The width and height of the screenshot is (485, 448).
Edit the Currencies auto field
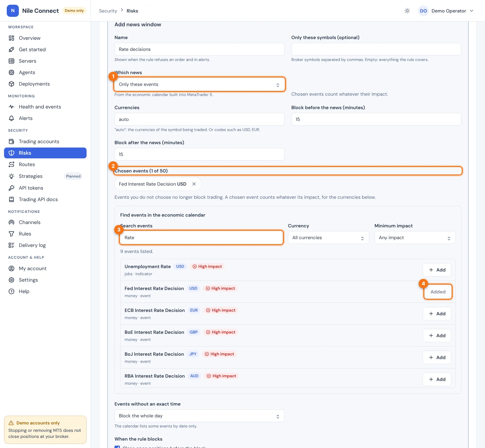pyautogui.click(x=199, y=119)
